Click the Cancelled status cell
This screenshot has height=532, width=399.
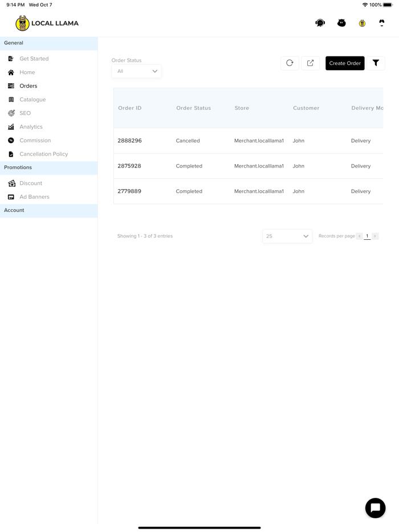[188, 141]
